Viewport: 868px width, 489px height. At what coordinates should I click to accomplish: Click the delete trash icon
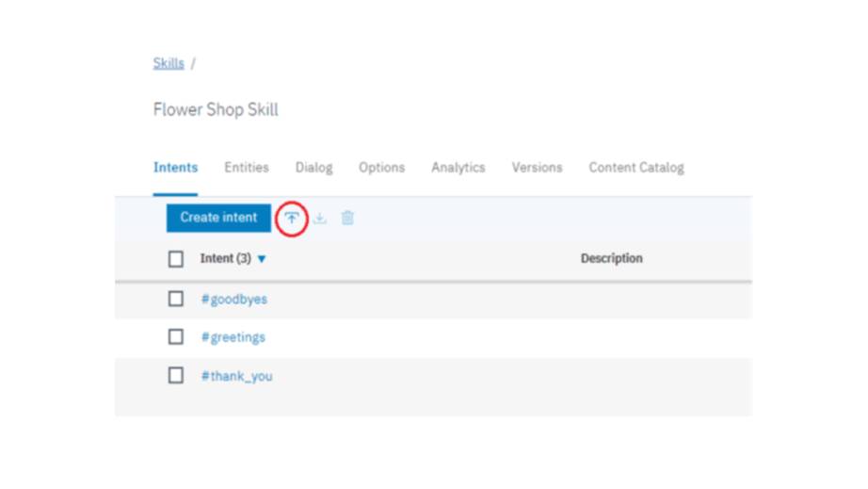347,218
